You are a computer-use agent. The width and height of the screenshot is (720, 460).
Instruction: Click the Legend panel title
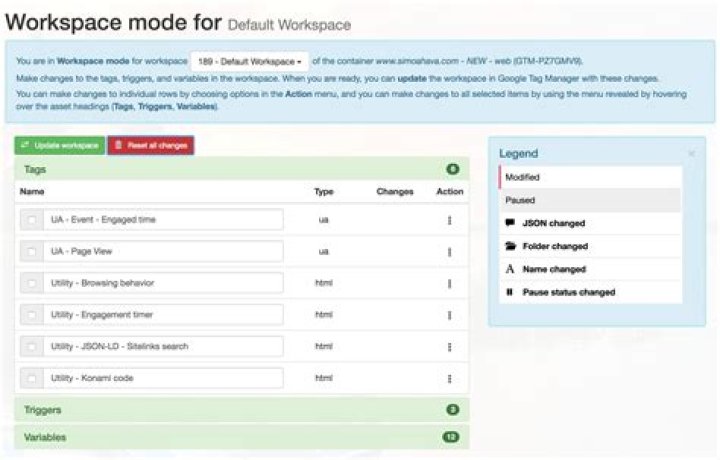tap(518, 153)
